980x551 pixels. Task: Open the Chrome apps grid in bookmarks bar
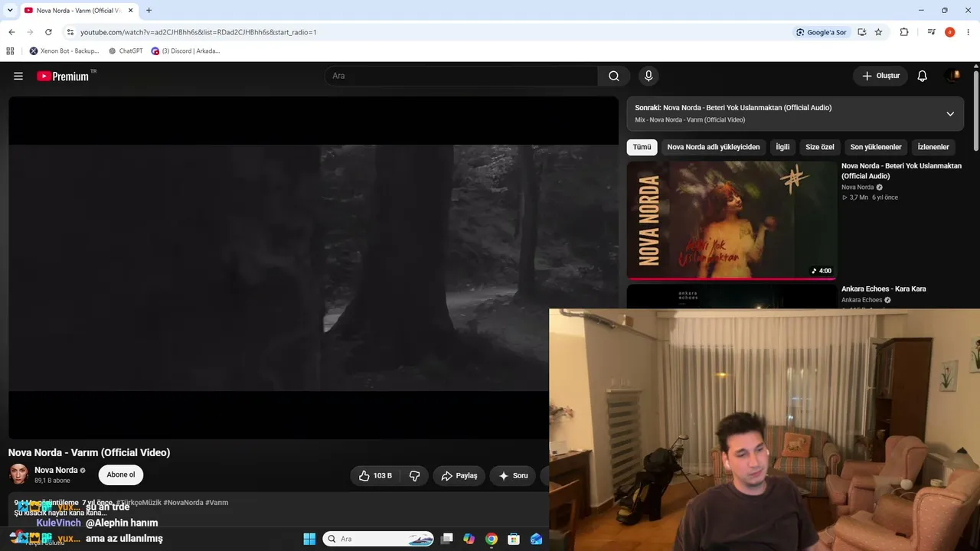pyautogui.click(x=10, y=51)
